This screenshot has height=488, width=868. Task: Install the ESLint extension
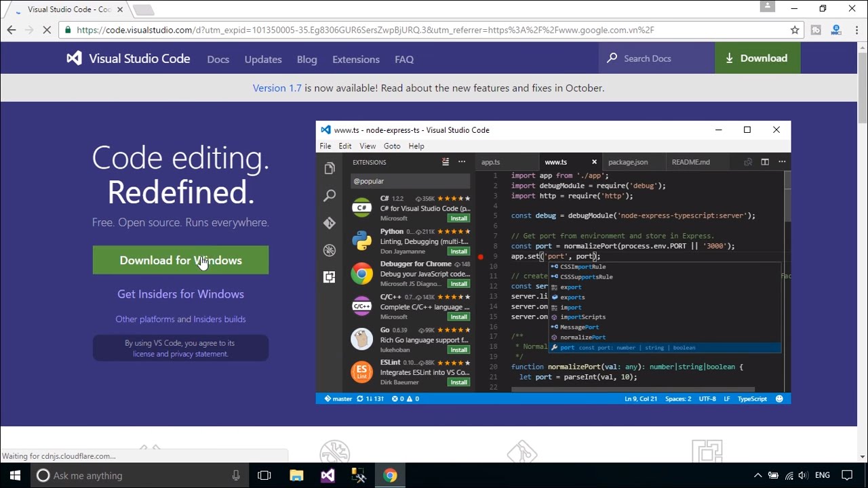(x=459, y=382)
